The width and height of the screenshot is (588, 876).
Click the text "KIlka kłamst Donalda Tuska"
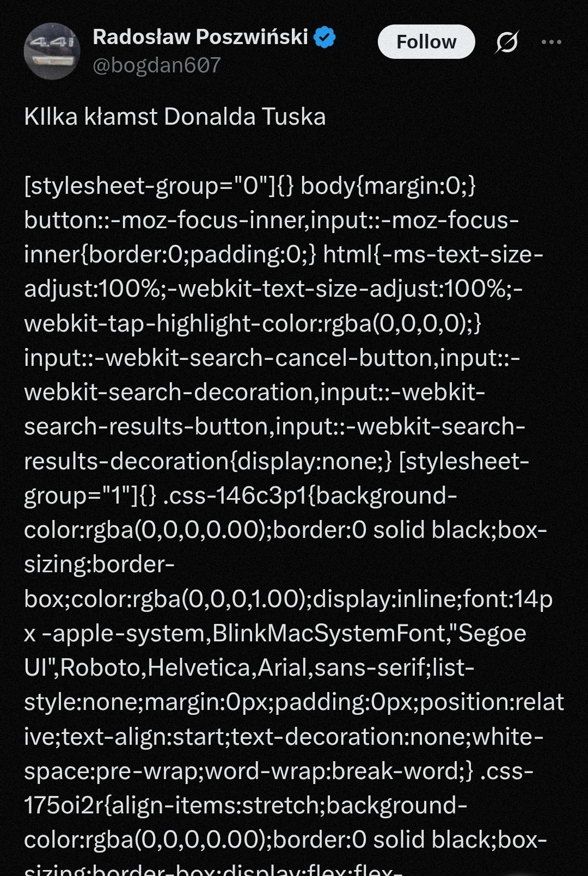coord(175,117)
